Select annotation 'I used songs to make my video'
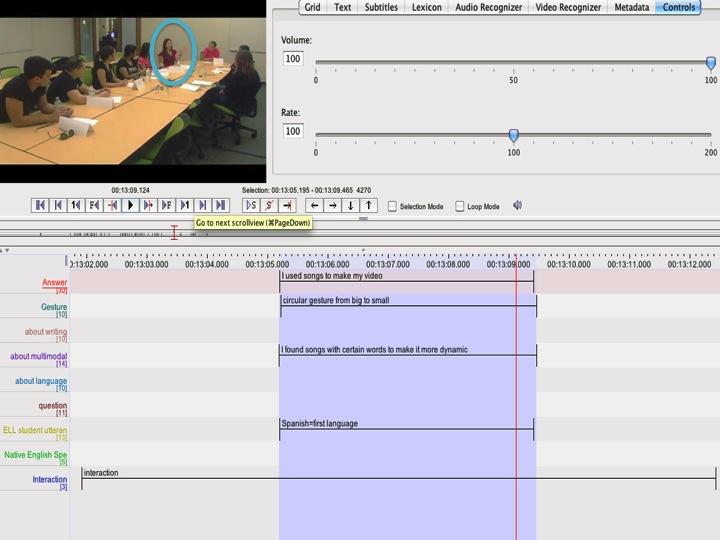This screenshot has height=540, width=720. point(406,281)
